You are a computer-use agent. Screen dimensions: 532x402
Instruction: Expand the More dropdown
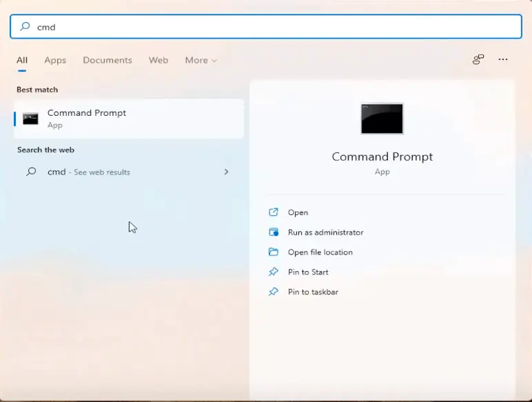pos(201,60)
